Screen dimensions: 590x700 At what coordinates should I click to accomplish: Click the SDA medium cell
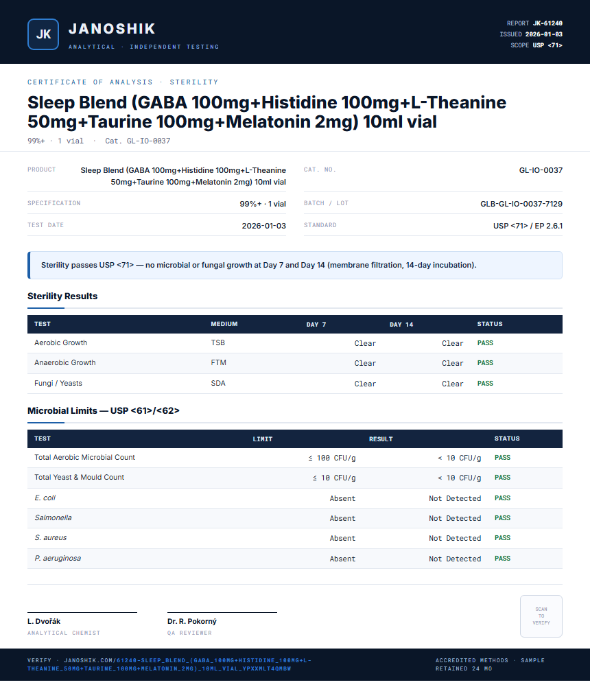[217, 384]
